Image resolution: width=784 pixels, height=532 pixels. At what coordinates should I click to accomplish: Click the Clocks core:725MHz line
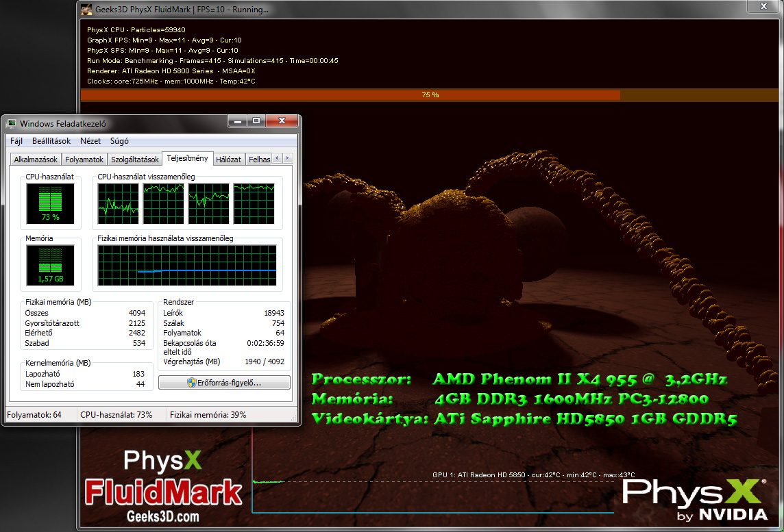171,81
